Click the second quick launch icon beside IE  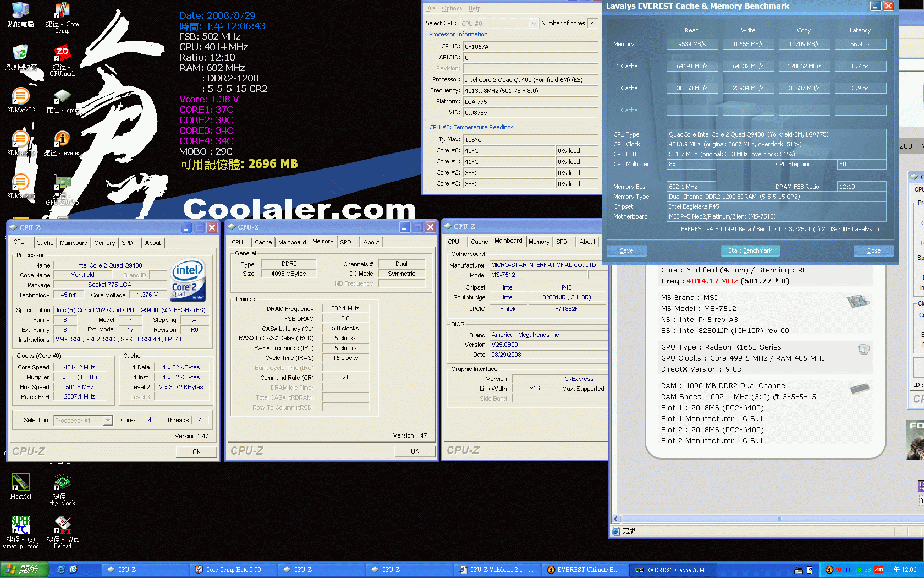(x=73, y=570)
